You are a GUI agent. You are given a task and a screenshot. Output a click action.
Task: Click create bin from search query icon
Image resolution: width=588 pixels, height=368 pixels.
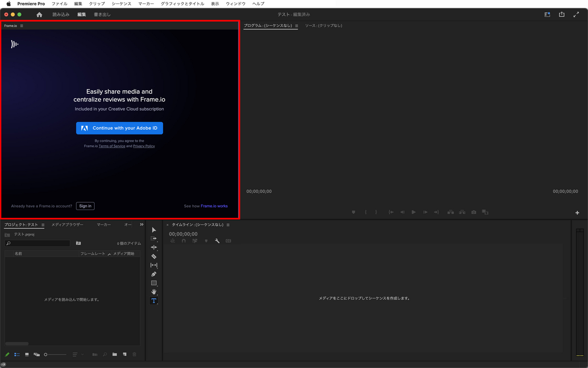pos(78,243)
